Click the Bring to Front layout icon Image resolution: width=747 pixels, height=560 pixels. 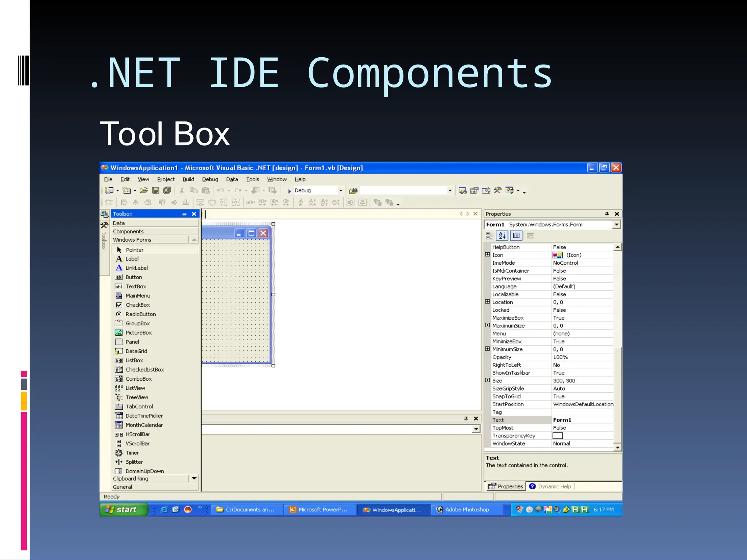point(378,202)
